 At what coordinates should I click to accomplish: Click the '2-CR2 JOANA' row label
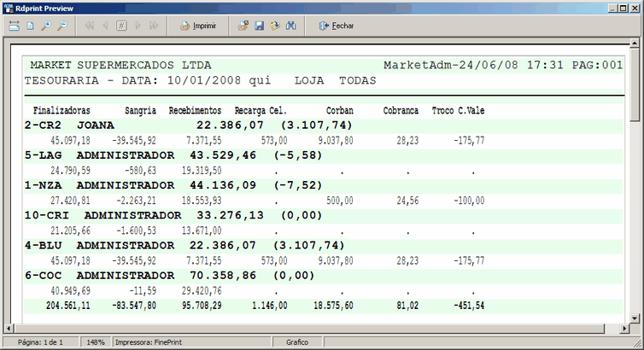pos(69,125)
